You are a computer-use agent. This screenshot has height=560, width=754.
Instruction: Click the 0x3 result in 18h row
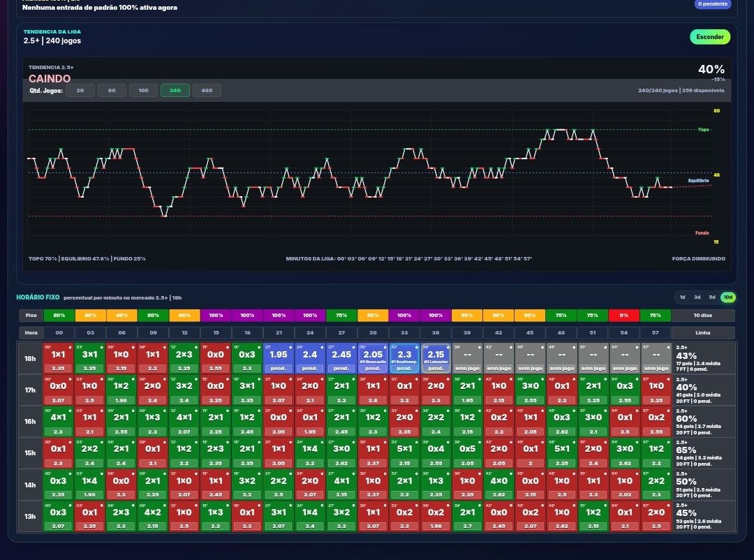coord(246,358)
